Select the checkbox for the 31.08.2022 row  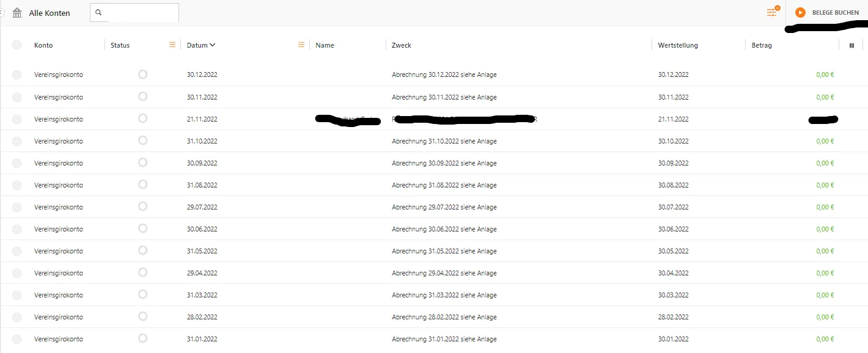17,185
